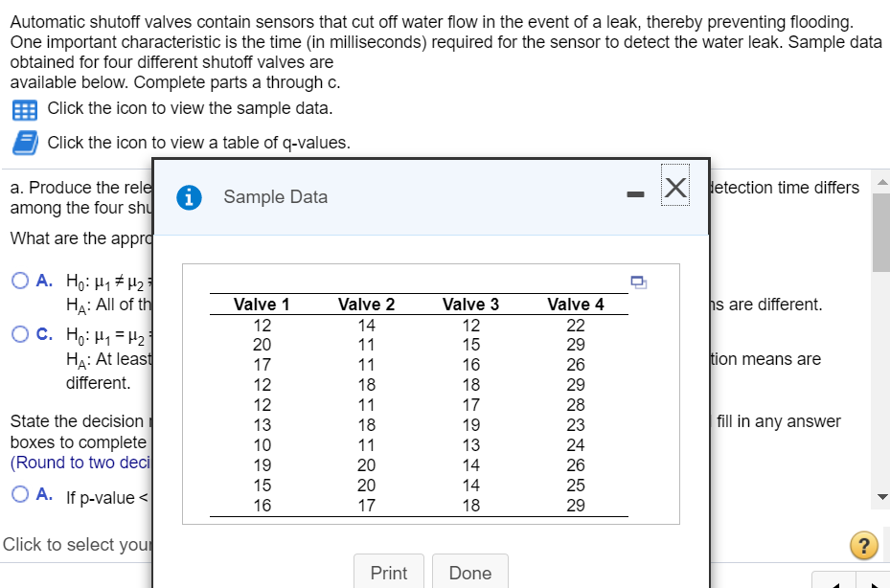Open the q-values table icon
This screenshot has width=890, height=588.
coord(22,143)
